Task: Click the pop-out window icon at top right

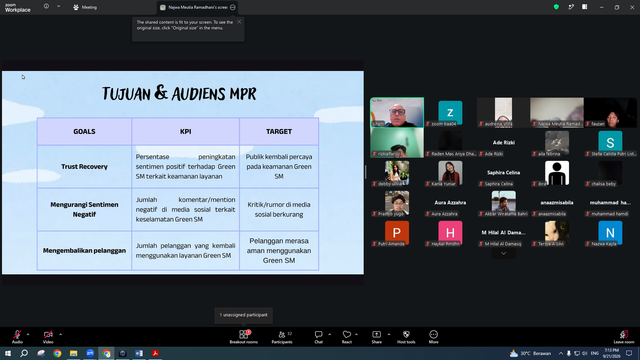Action: pos(571,7)
